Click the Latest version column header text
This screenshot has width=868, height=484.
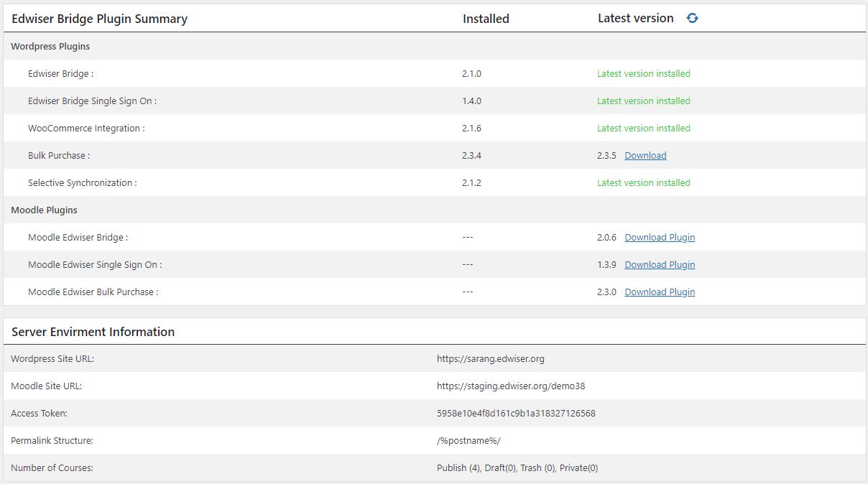click(635, 19)
